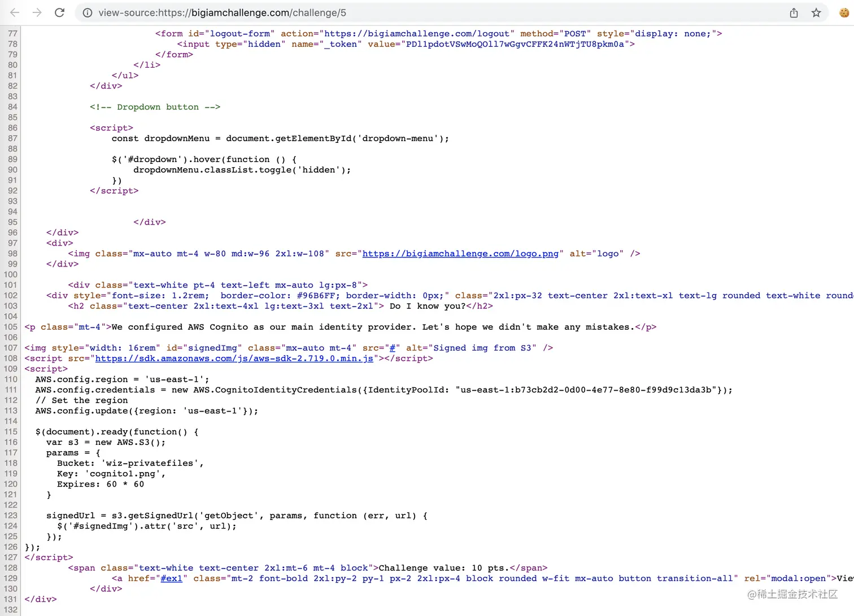Click 'Do I know you?' heading text
The image size is (854, 616).
428,306
